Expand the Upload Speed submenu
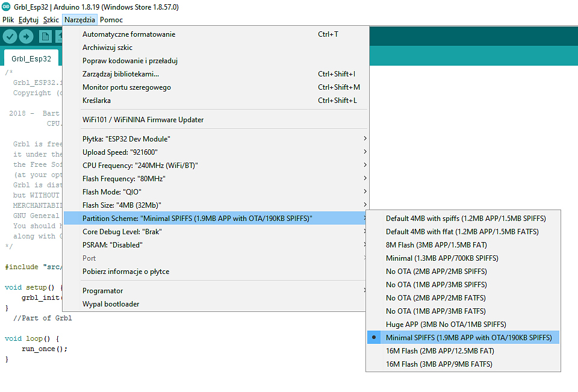This screenshot has height=392, width=578. (x=216, y=152)
